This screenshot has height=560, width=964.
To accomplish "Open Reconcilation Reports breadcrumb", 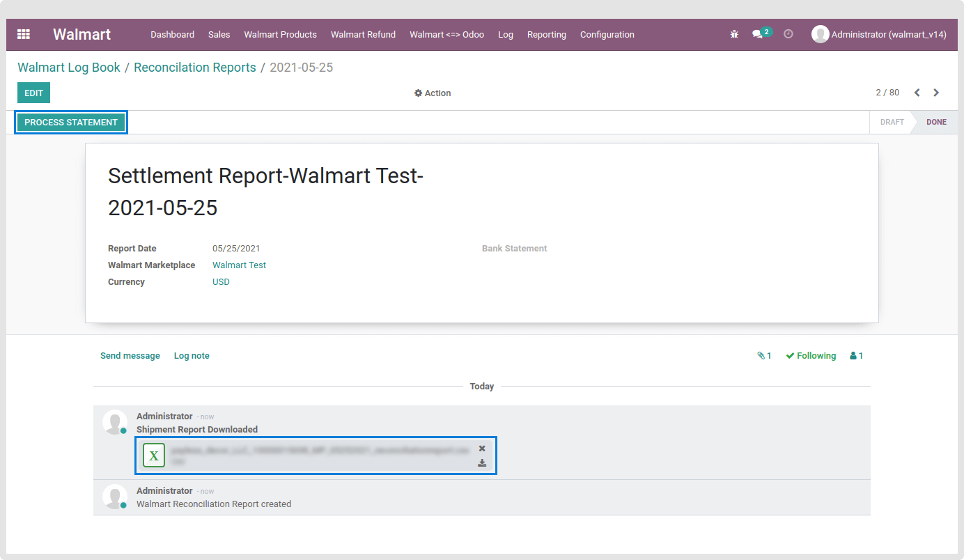I will tap(195, 68).
